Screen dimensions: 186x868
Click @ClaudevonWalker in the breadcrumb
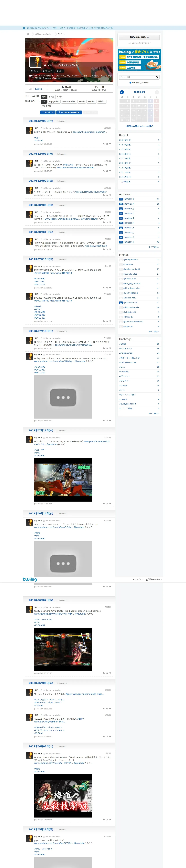coord(44,34)
